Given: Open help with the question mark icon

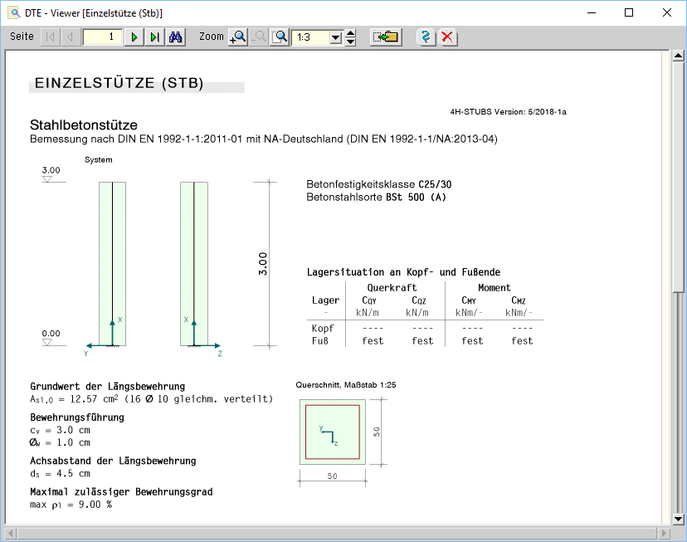Looking at the screenshot, I should coord(426,37).
